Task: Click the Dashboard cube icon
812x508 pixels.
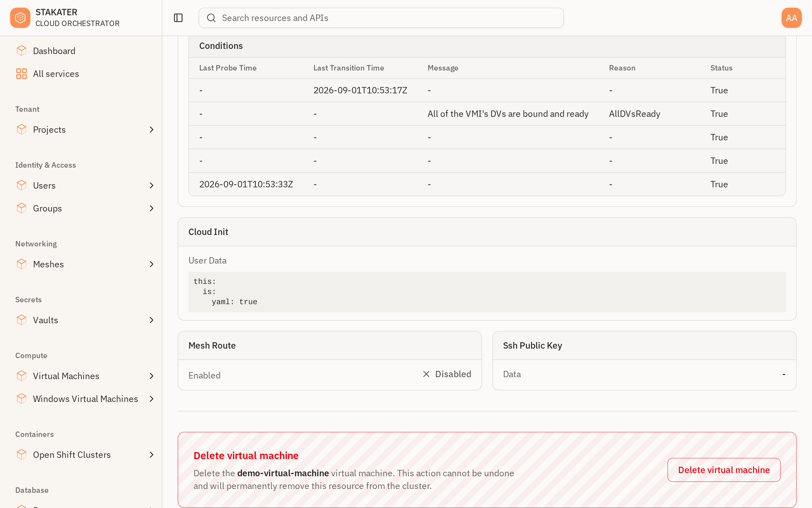Action: (x=22, y=51)
